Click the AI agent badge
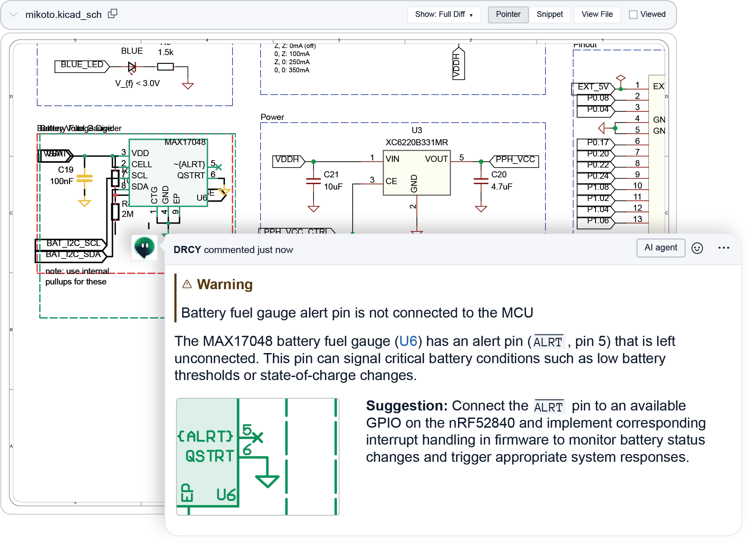 [x=660, y=248]
